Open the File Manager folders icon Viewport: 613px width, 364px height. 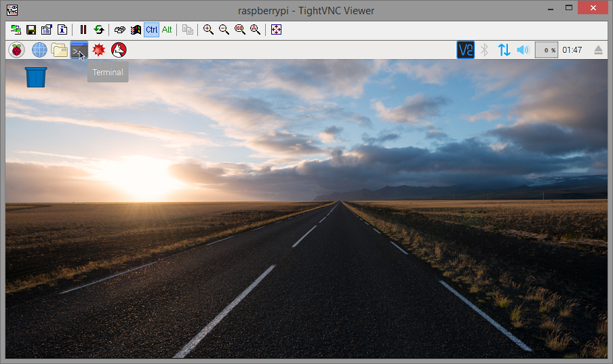[59, 50]
